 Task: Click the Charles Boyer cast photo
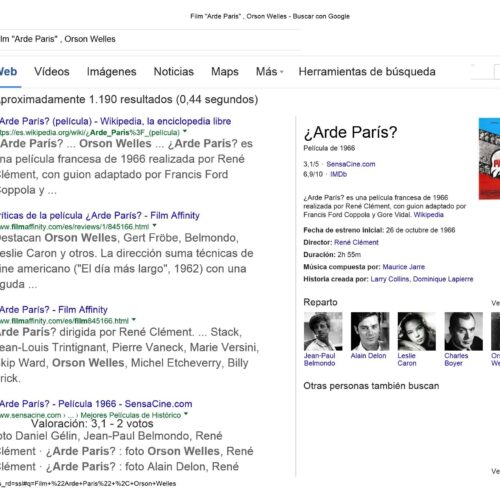click(x=464, y=331)
